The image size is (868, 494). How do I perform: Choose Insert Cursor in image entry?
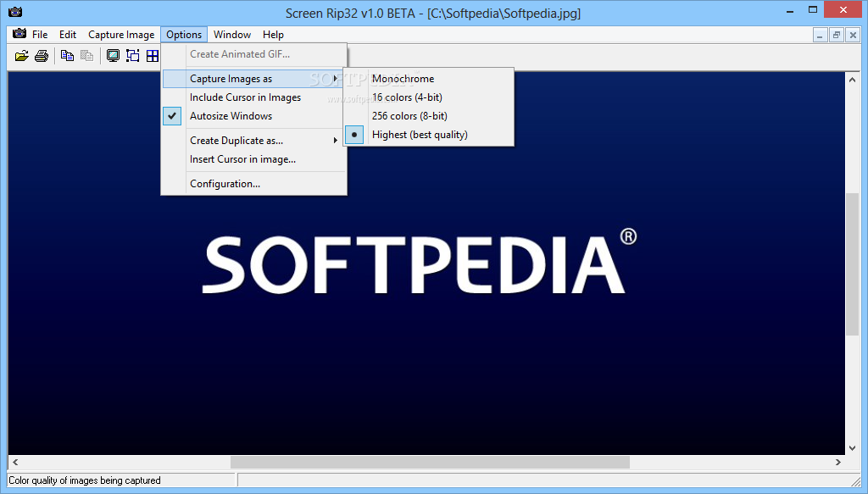254,159
